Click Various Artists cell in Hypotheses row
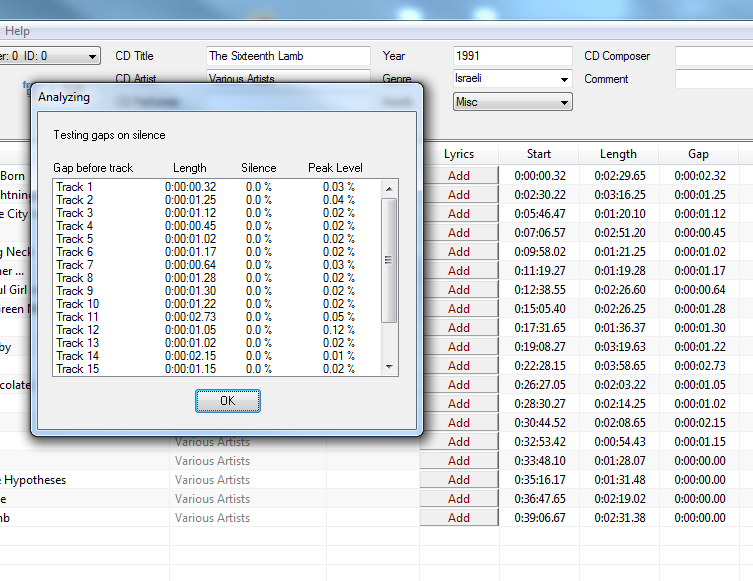Viewport: 753px width, 581px height. (248, 480)
